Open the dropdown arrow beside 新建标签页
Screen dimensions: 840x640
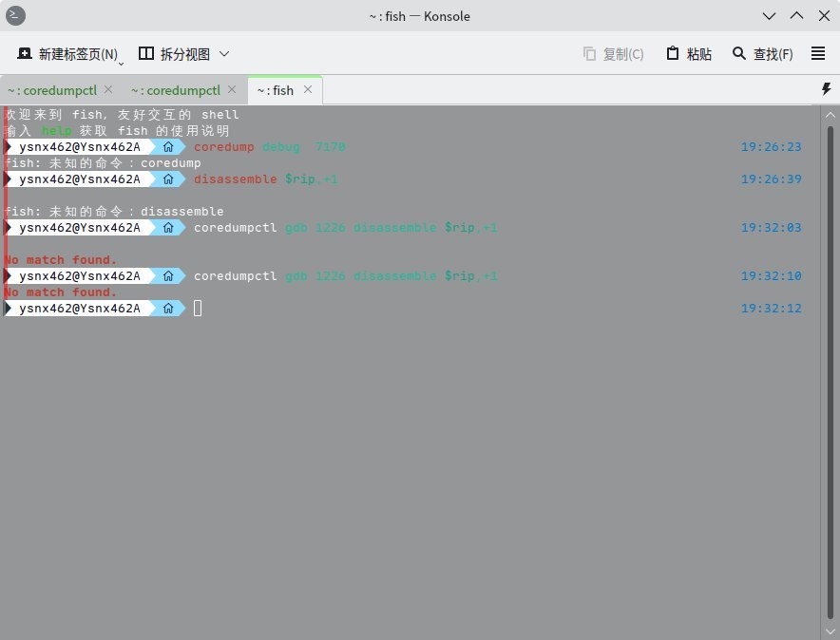click(x=122, y=63)
